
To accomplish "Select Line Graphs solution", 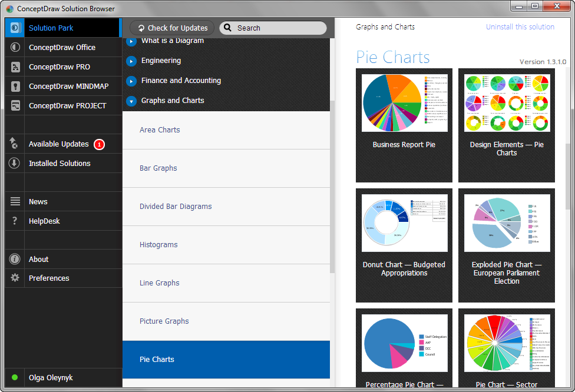I will tap(226, 283).
